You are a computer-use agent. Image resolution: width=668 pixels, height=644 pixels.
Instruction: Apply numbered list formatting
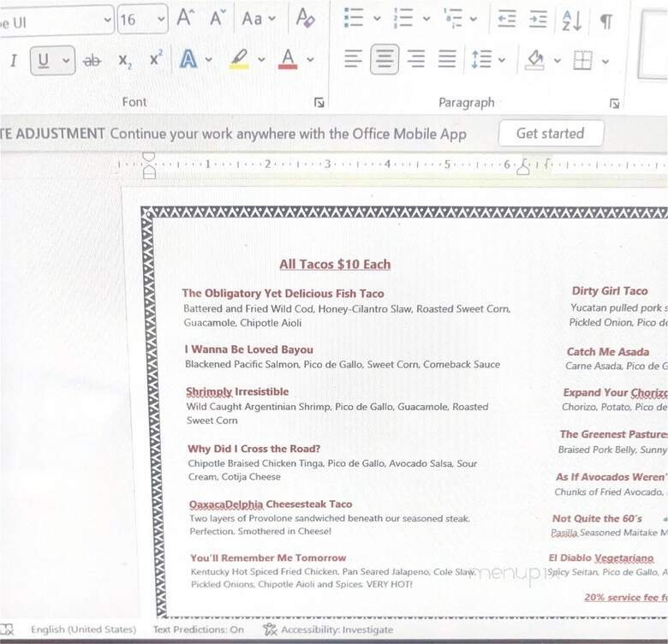403,18
